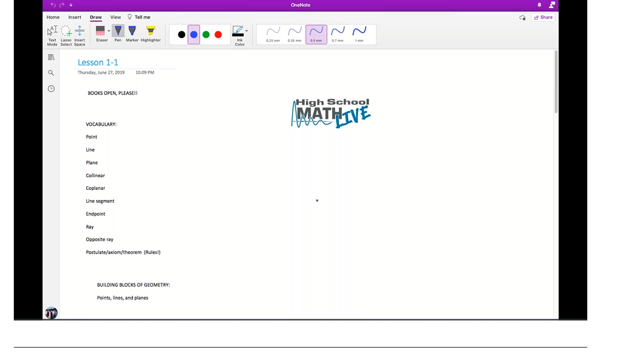634x364 pixels.
Task: Switch to Text Mode
Action: [x=52, y=35]
